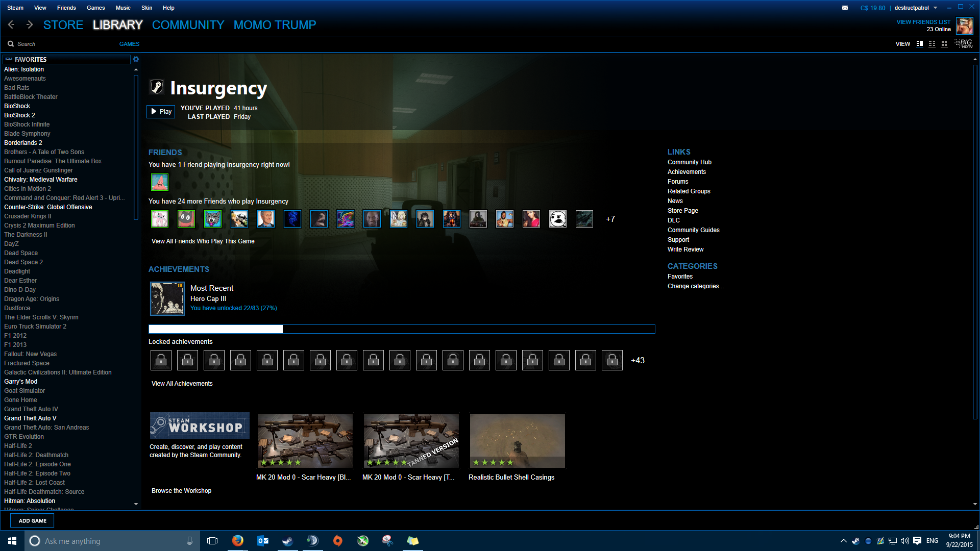Open the user profile avatar
980x551 pixels.
pyautogui.click(x=964, y=26)
